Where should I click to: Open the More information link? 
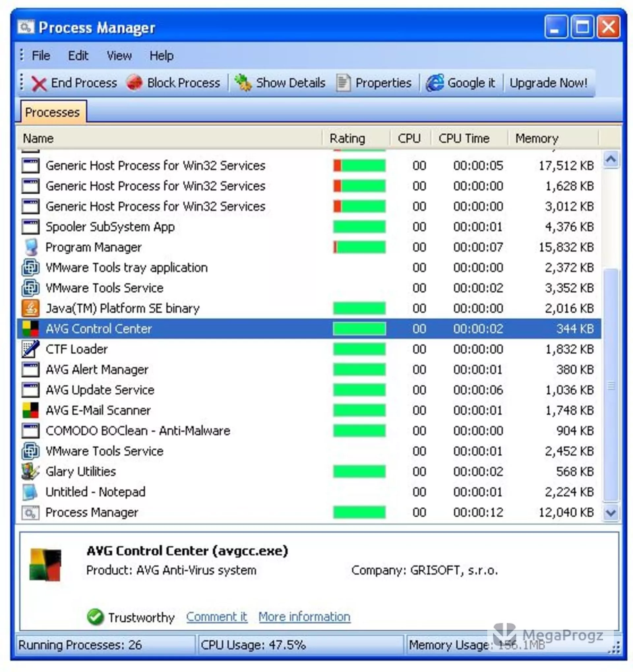point(304,617)
